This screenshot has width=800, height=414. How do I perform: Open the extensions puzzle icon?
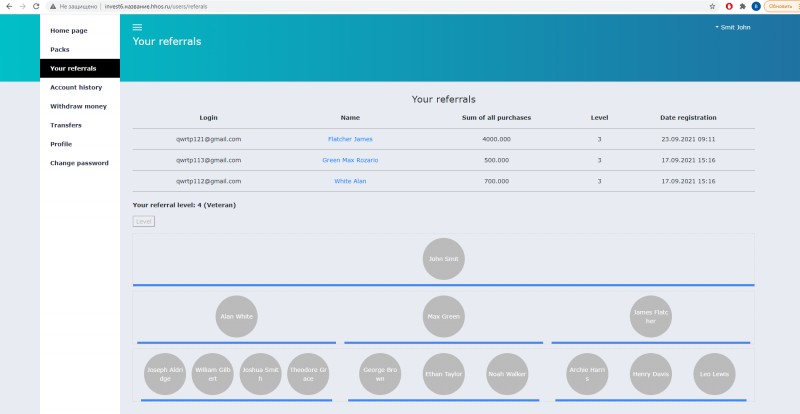click(742, 7)
